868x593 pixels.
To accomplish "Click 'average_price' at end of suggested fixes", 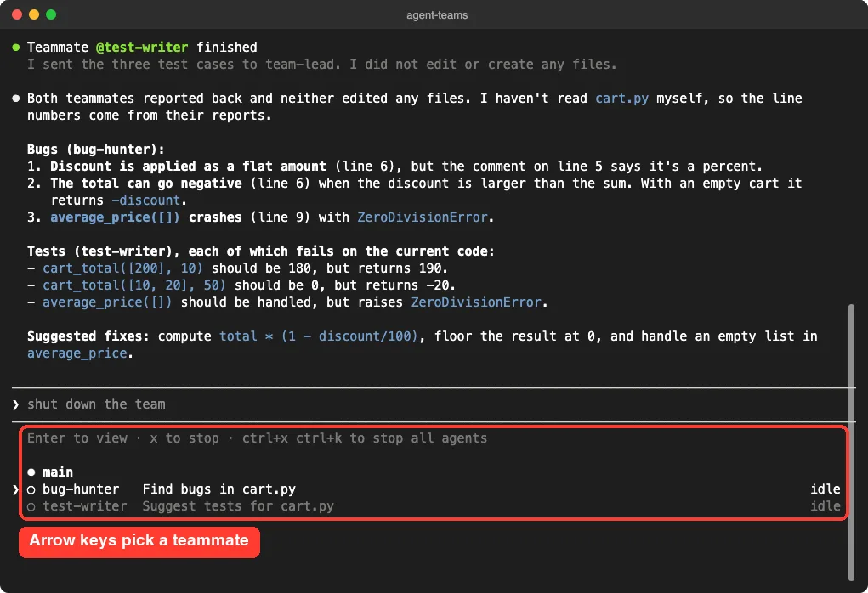I will pos(77,353).
